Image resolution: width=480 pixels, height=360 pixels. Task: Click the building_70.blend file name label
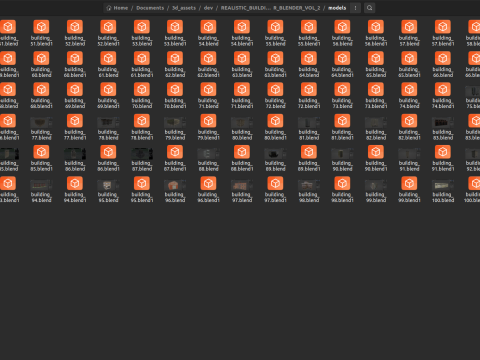pyautogui.click(x=142, y=103)
